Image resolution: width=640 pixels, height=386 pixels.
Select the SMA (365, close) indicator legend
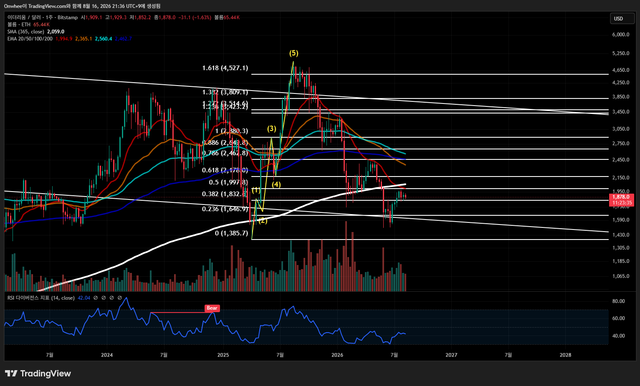(x=25, y=31)
